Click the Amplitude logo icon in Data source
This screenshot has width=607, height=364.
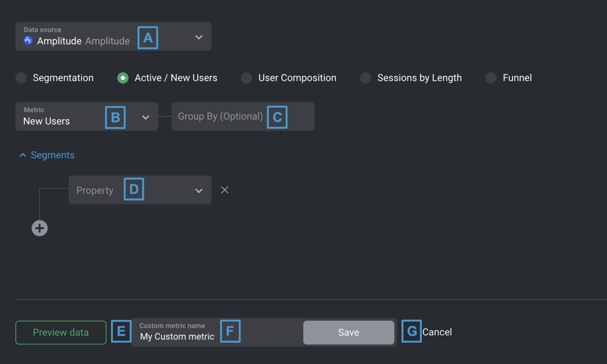(x=28, y=41)
